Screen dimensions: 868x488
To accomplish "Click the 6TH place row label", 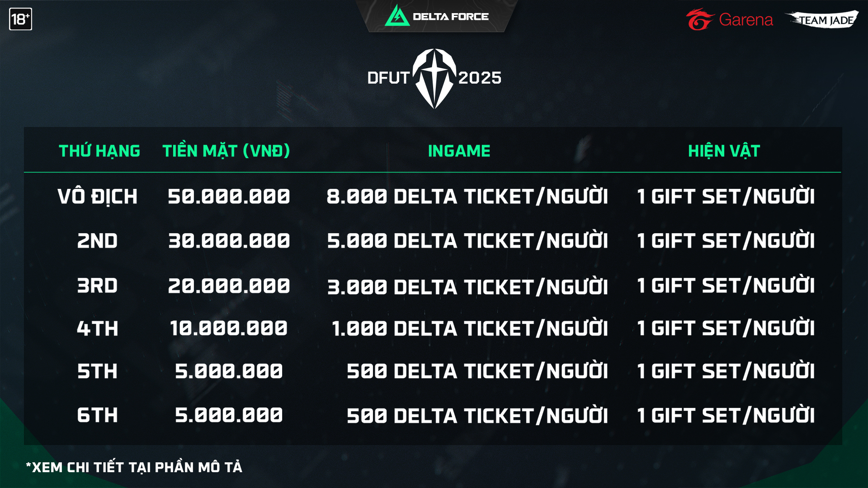I will (97, 415).
